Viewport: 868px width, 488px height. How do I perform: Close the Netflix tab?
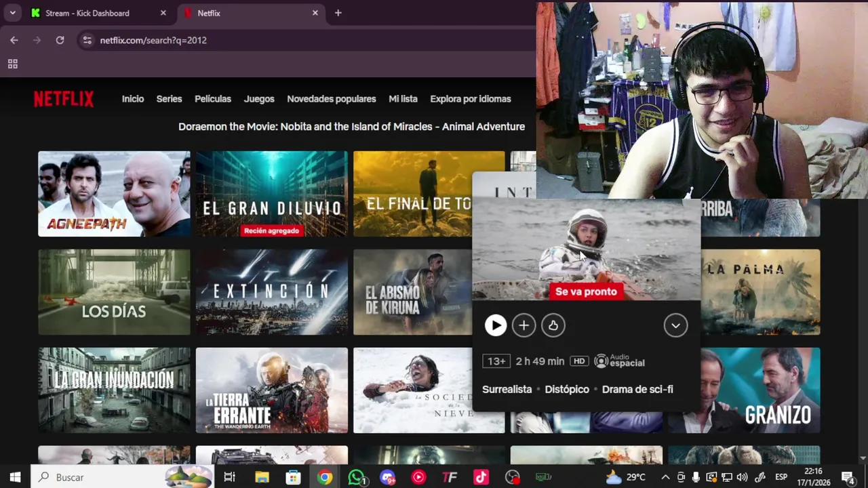point(315,13)
